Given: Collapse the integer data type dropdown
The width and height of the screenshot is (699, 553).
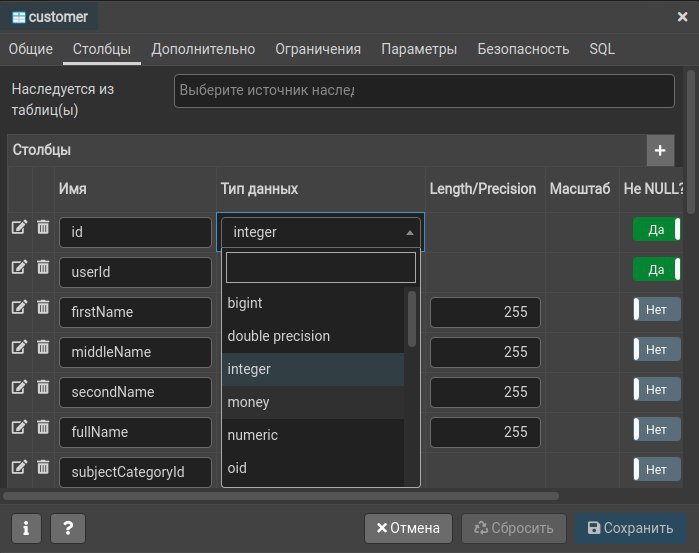Looking at the screenshot, I should coord(409,232).
